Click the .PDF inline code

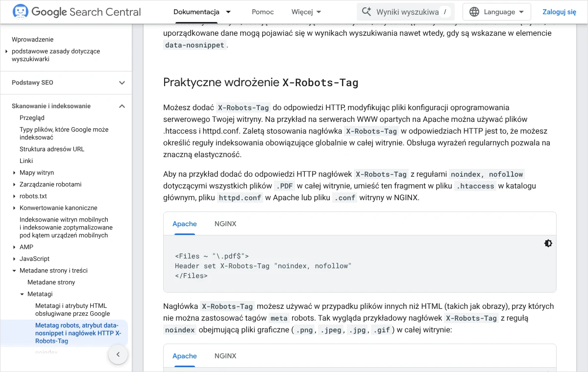(284, 186)
